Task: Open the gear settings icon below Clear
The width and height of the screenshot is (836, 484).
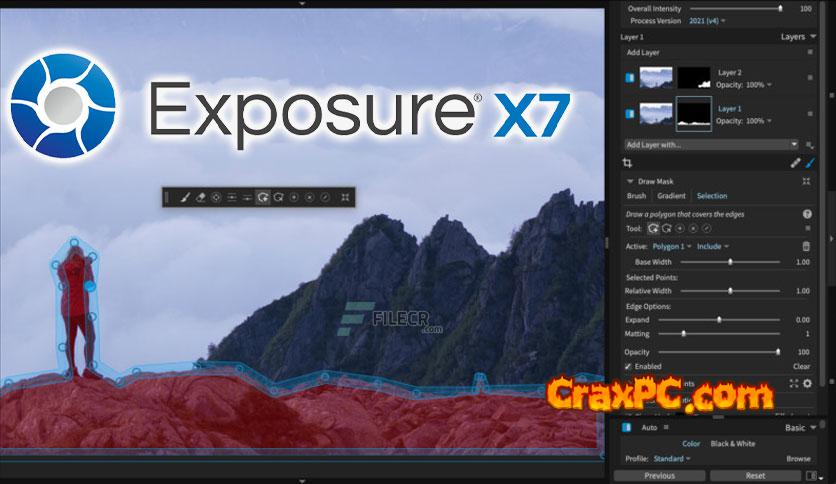Action: click(807, 383)
